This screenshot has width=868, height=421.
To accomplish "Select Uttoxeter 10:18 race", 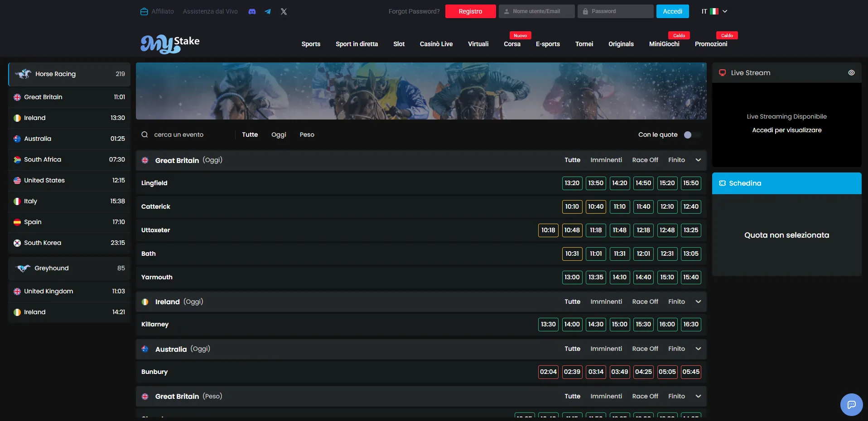I will [548, 230].
